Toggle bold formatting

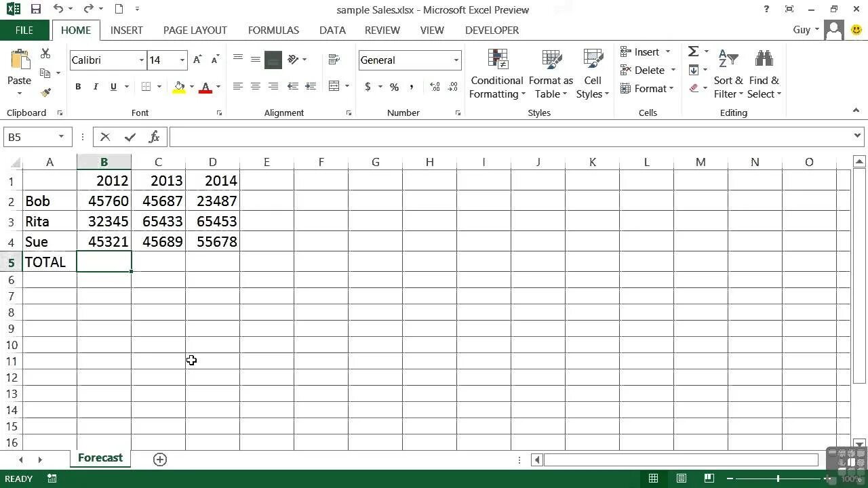pos(77,87)
